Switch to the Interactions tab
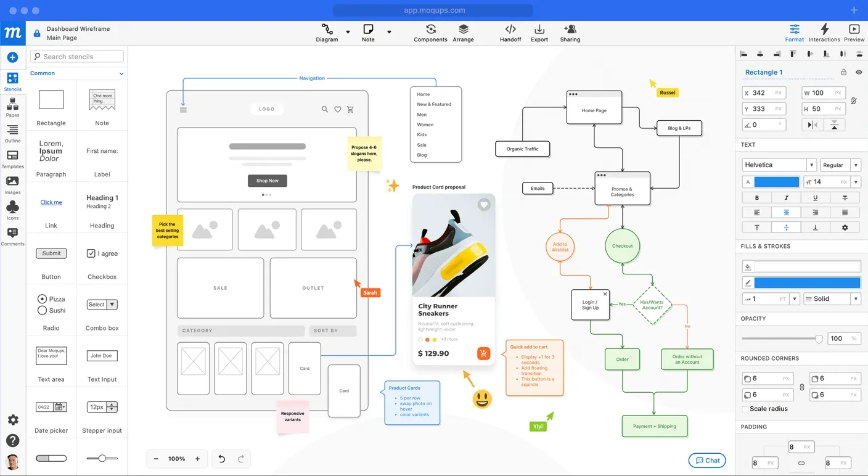 [824, 33]
